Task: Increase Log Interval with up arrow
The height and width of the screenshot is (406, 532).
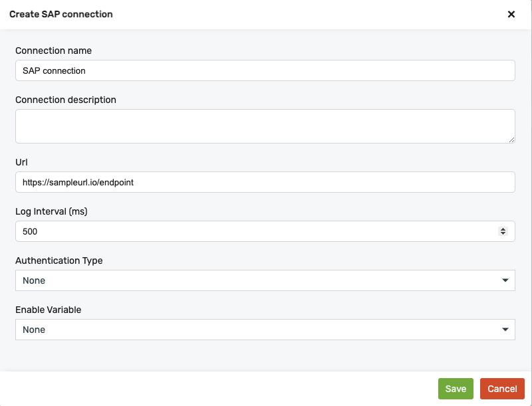Action: pyautogui.click(x=503, y=229)
